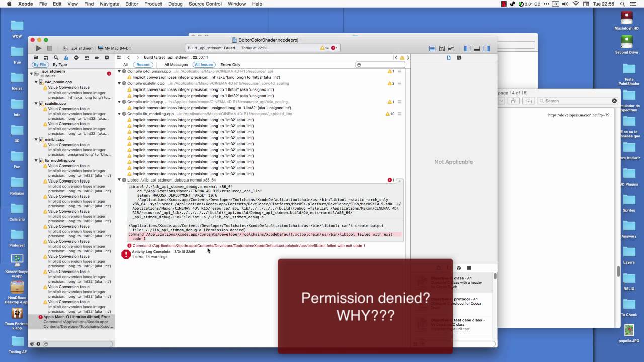Collapse the Libtool log entry
This screenshot has width=644, height=362.
pyautogui.click(x=120, y=180)
